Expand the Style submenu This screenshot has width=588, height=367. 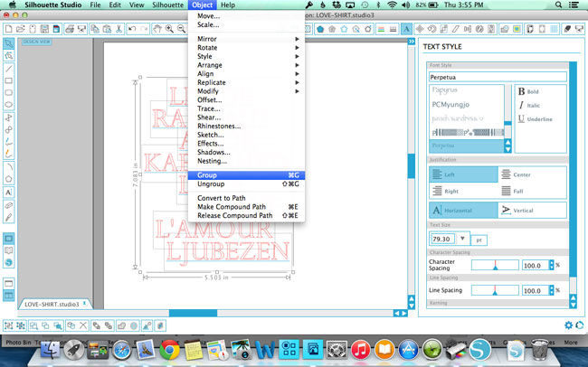click(247, 56)
